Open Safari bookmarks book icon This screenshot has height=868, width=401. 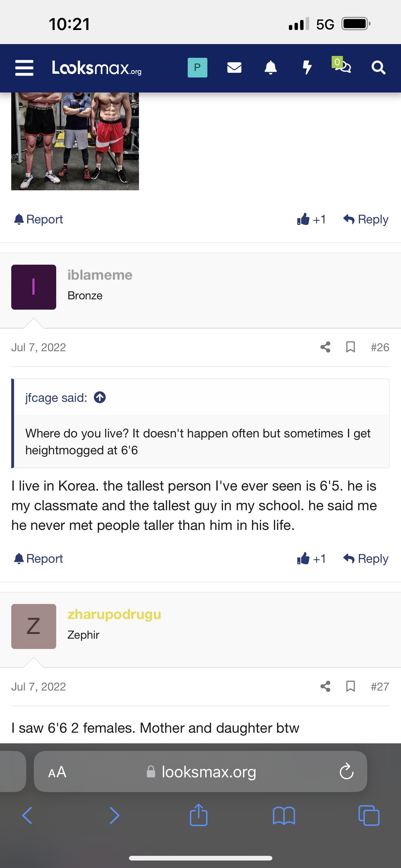point(284,816)
